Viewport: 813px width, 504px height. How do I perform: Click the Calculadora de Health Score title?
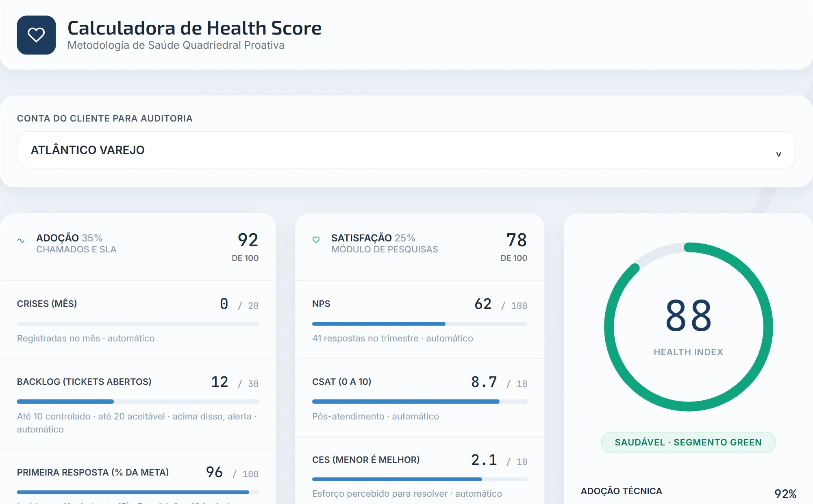click(194, 28)
